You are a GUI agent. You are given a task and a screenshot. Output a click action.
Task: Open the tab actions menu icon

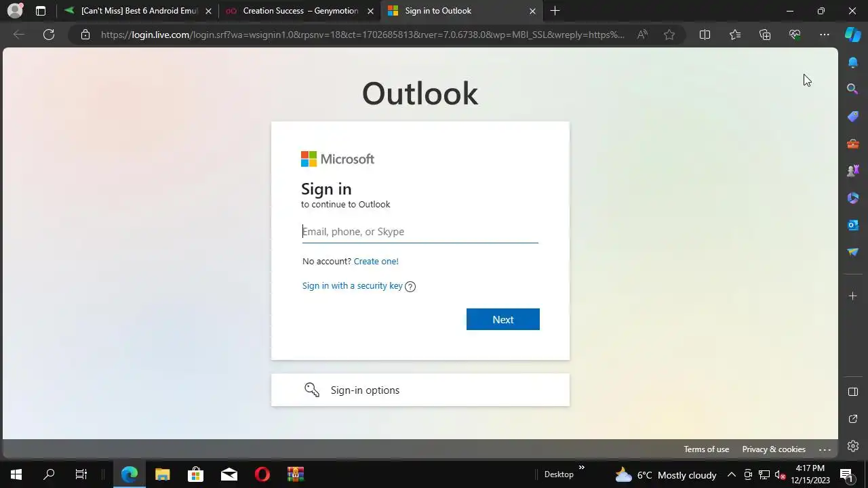pos(41,11)
